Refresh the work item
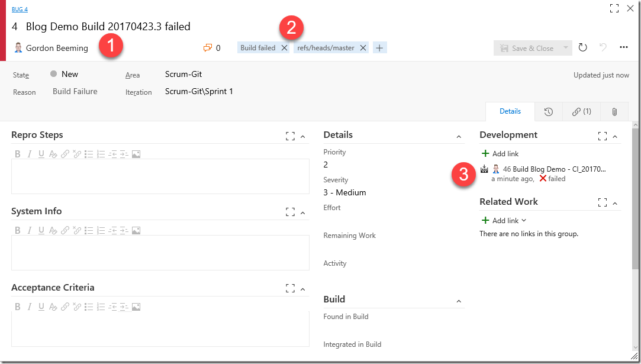Screen dimensions: 641x364 coord(582,48)
